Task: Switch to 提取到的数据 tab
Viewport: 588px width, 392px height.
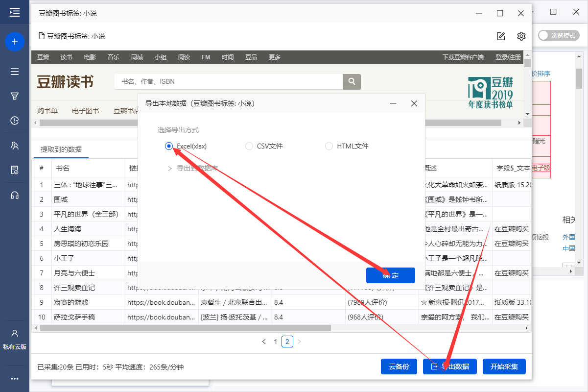Action: coord(61,149)
